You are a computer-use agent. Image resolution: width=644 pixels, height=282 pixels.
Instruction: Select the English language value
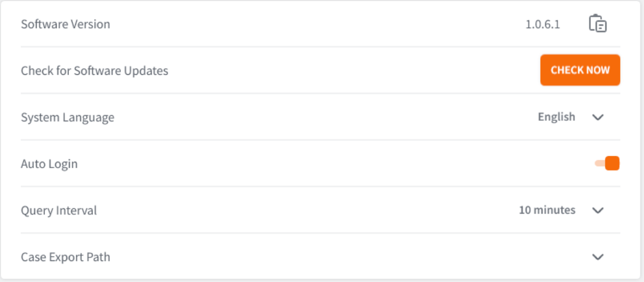click(556, 117)
